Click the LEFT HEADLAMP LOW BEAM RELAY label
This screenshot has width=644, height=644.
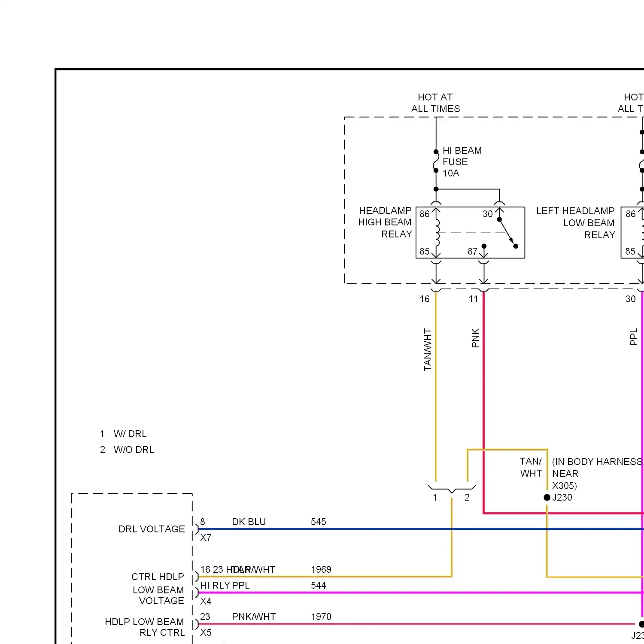[x=576, y=223]
